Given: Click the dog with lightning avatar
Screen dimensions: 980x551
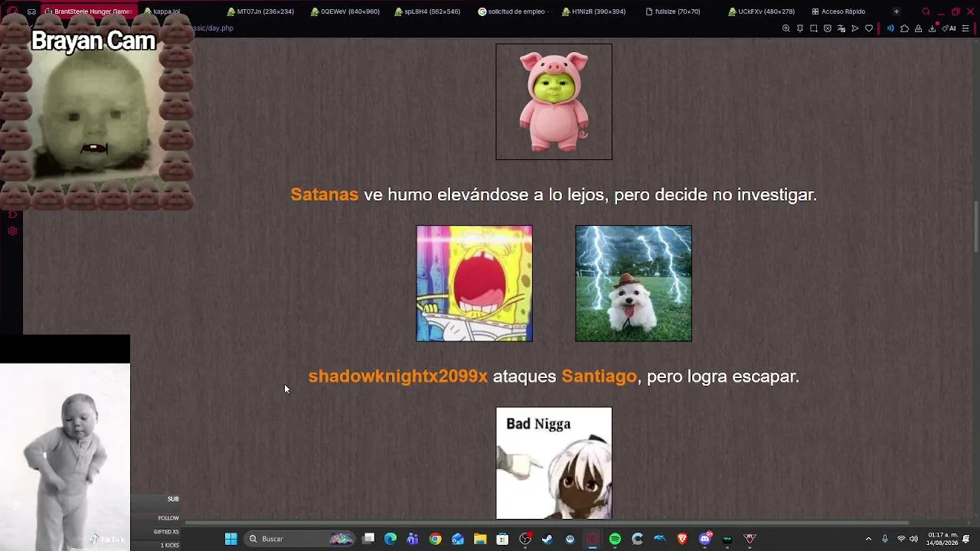Looking at the screenshot, I should pyautogui.click(x=633, y=283).
